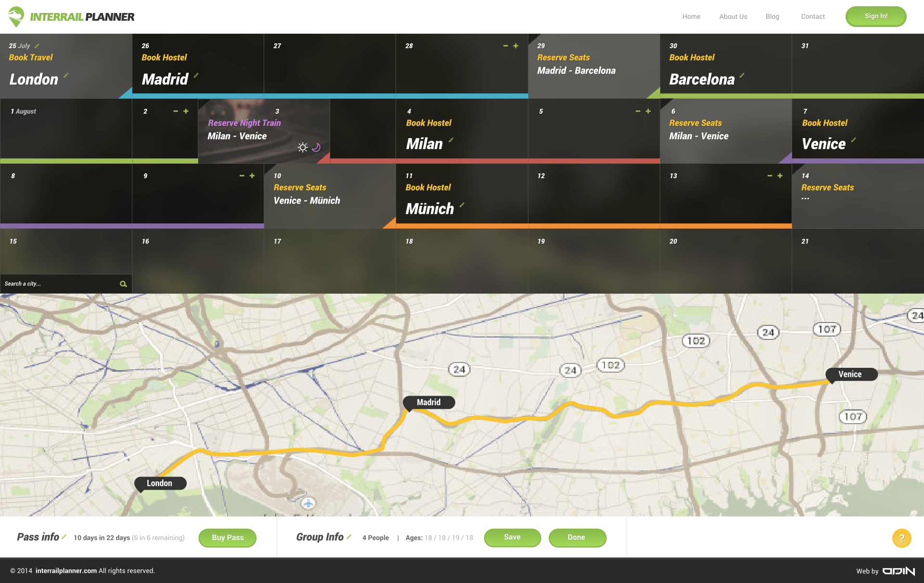
Task: Edit Barcelona via its pencil icon
Action: click(x=743, y=76)
